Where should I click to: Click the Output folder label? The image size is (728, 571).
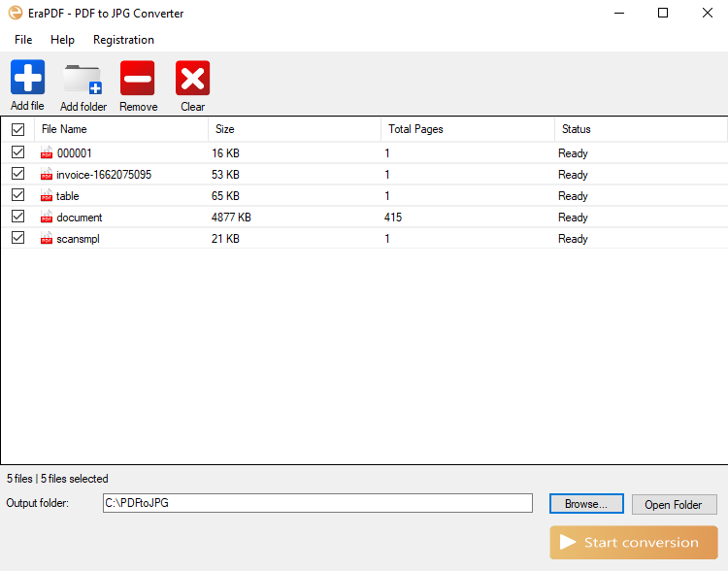click(37, 503)
